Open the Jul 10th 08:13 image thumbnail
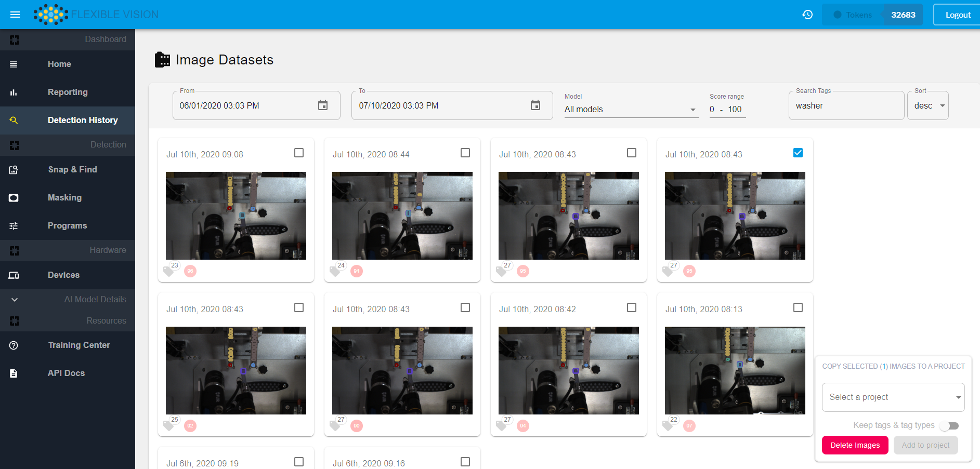Screen dimensions: 980x469 click(x=735, y=371)
